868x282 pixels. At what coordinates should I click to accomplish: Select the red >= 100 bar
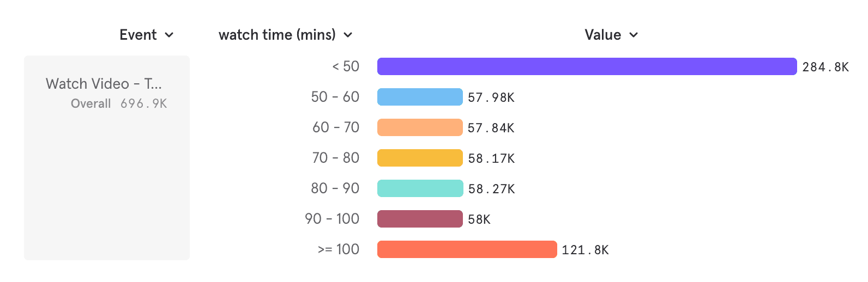click(x=467, y=249)
